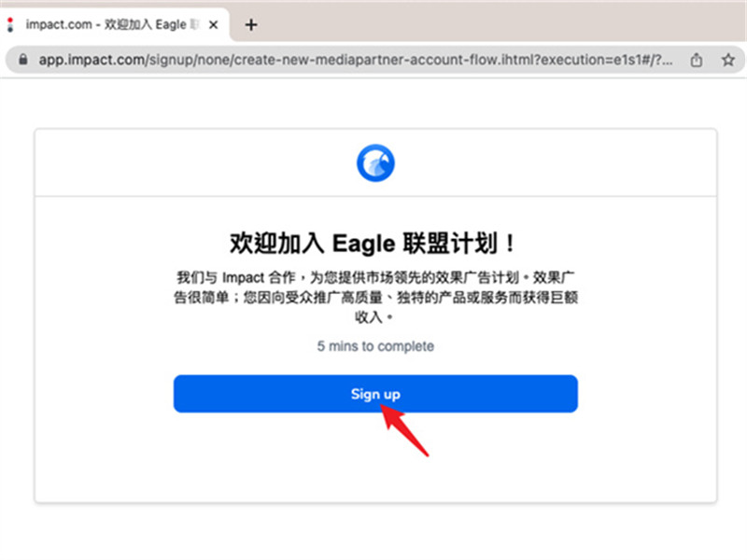View site info via the lock icon

coord(22,60)
